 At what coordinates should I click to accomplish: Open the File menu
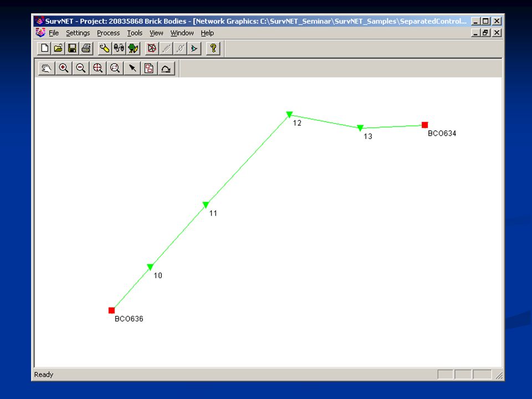(x=54, y=33)
